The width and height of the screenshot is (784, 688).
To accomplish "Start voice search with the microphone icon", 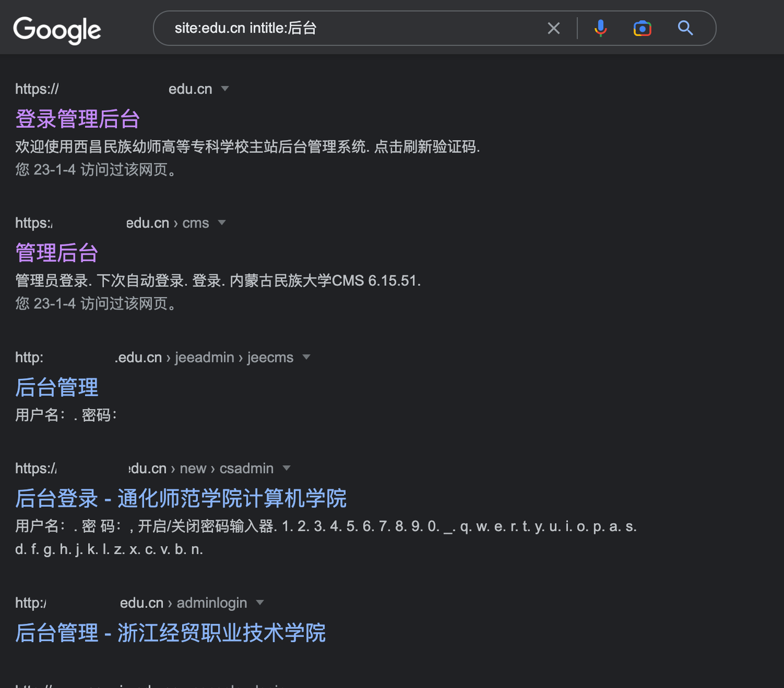I will [601, 28].
